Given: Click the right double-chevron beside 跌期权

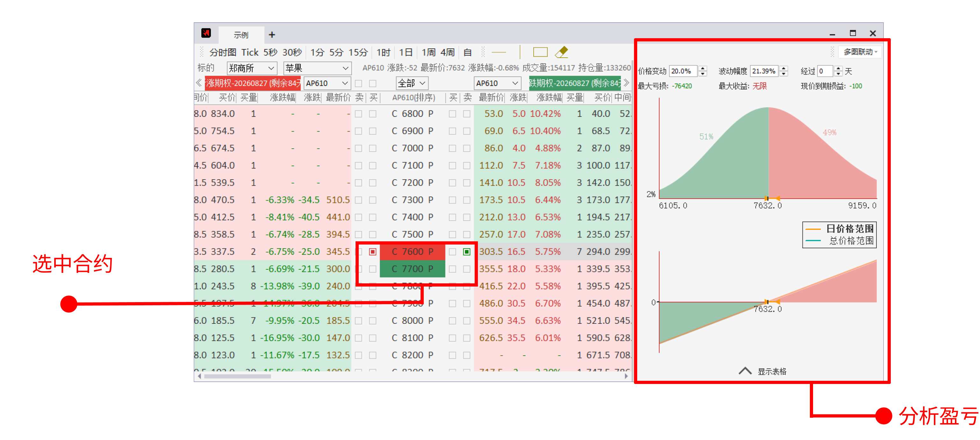Looking at the screenshot, I should pos(626,83).
